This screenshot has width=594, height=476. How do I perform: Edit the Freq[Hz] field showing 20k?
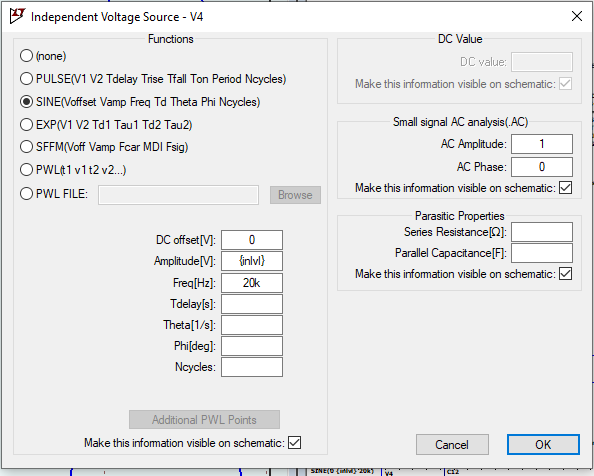point(252,283)
